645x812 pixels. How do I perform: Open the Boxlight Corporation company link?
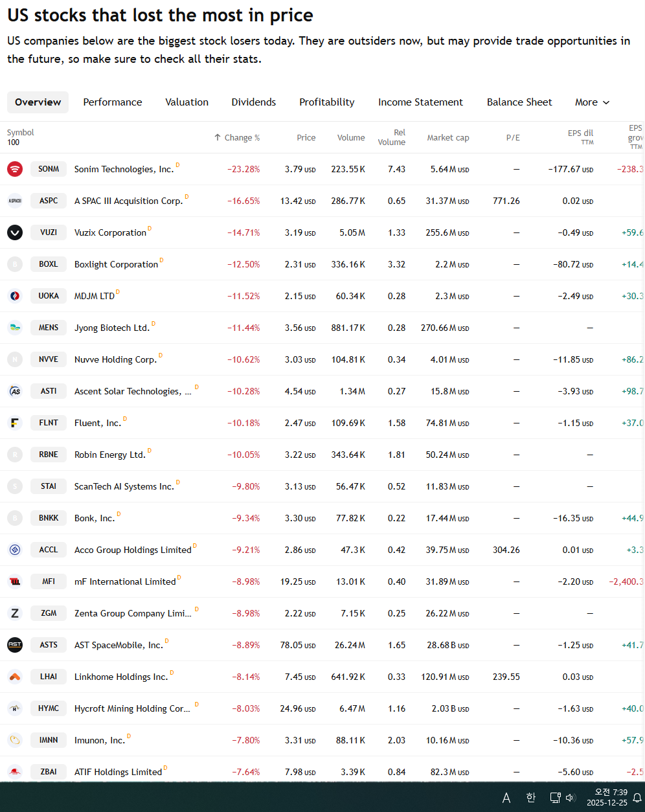pos(117,264)
